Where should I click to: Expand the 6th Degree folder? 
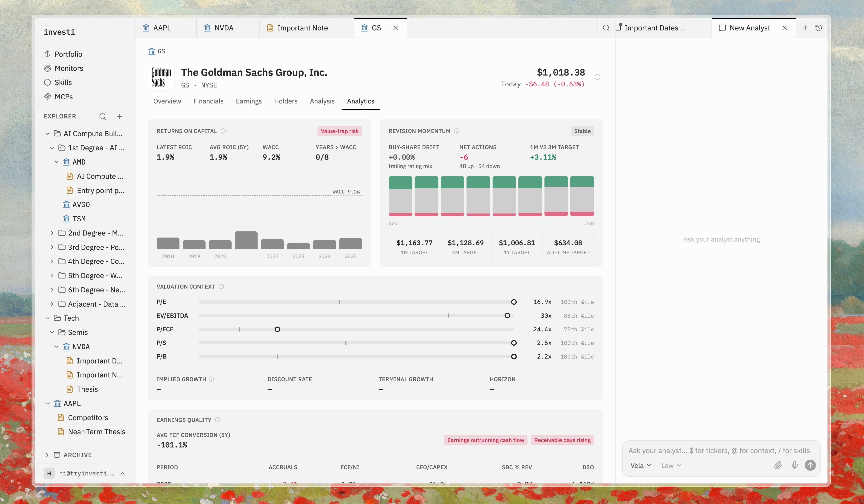52,290
